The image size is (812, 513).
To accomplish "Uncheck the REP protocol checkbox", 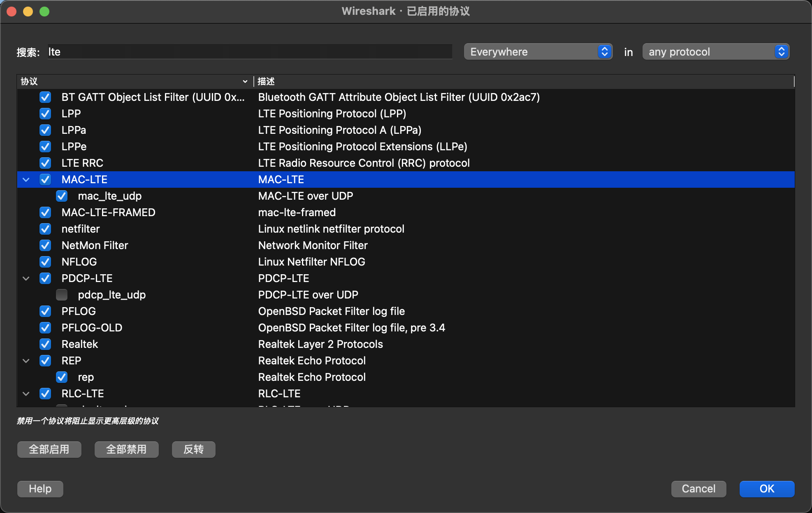I will point(45,361).
